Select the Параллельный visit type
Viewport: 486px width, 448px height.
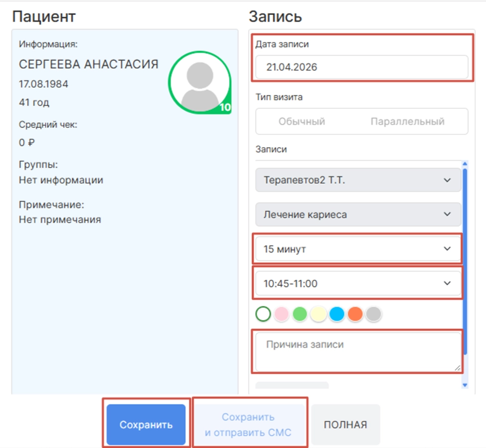point(407,121)
